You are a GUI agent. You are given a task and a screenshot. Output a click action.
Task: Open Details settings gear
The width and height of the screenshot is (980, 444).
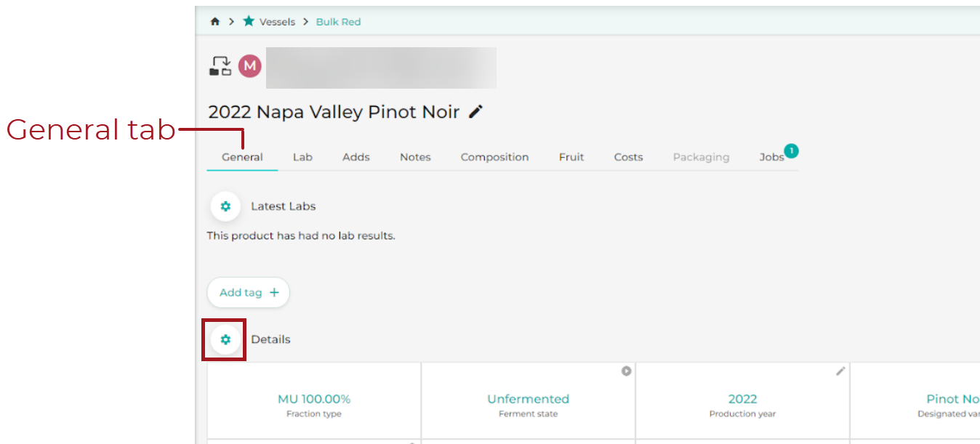[225, 339]
